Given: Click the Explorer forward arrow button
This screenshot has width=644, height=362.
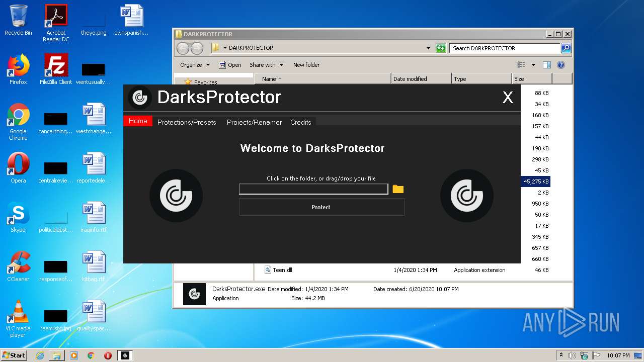Looking at the screenshot, I should click(197, 48).
